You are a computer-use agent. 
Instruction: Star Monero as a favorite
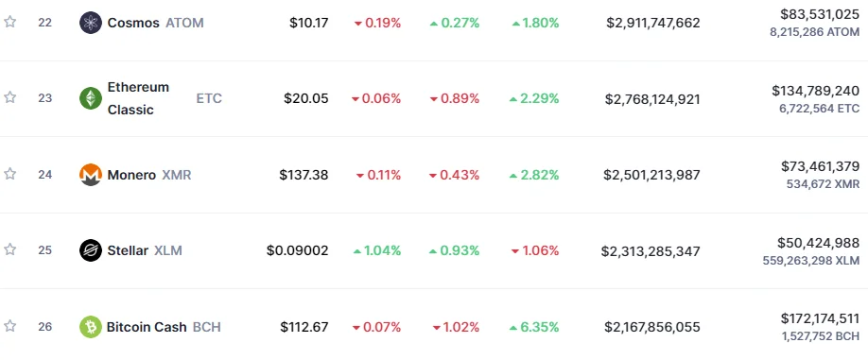coord(10,174)
